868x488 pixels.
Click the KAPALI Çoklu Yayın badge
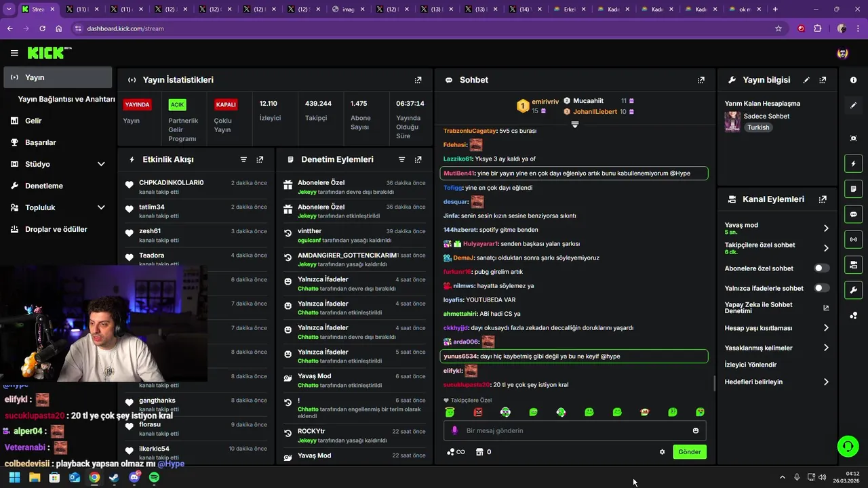click(226, 104)
